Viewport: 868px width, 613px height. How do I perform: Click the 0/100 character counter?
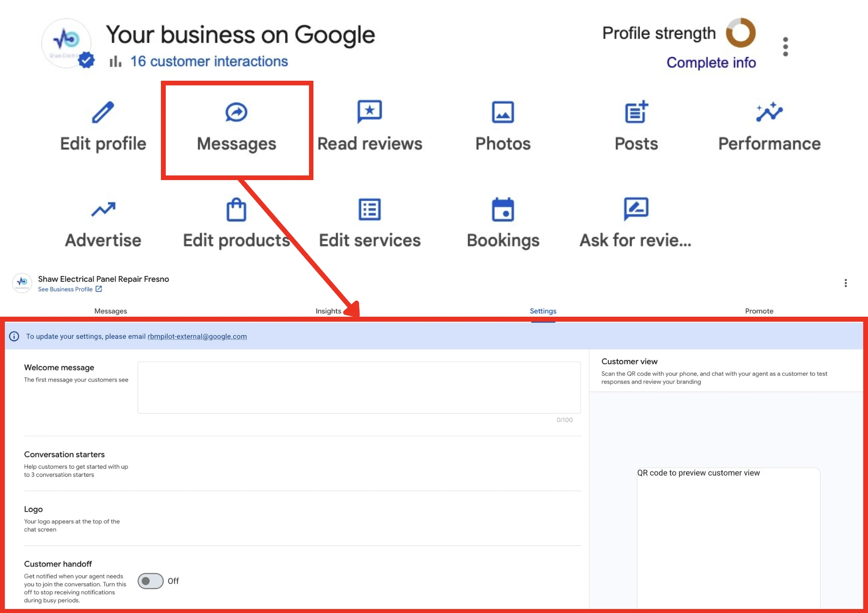(x=564, y=420)
